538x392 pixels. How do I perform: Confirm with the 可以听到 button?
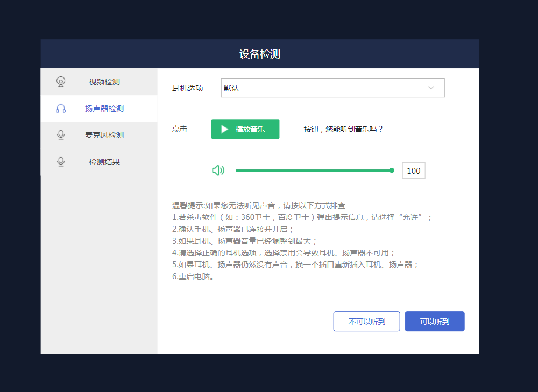435,322
